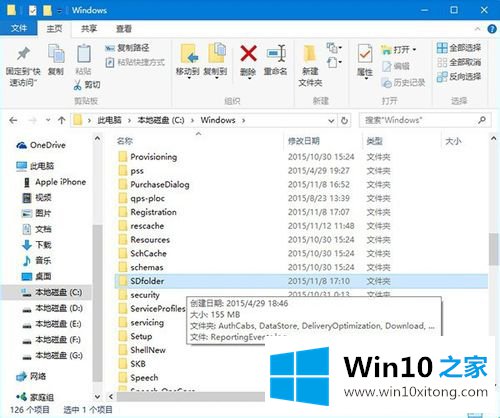Click the navigation pane scrollbar thumb

97,303
